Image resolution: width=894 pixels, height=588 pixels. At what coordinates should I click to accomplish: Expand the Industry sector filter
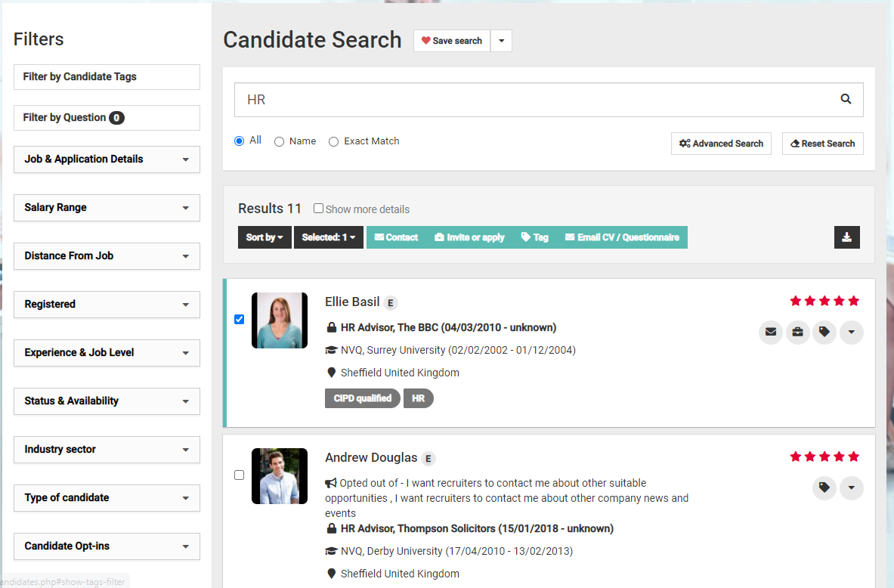pyautogui.click(x=107, y=450)
